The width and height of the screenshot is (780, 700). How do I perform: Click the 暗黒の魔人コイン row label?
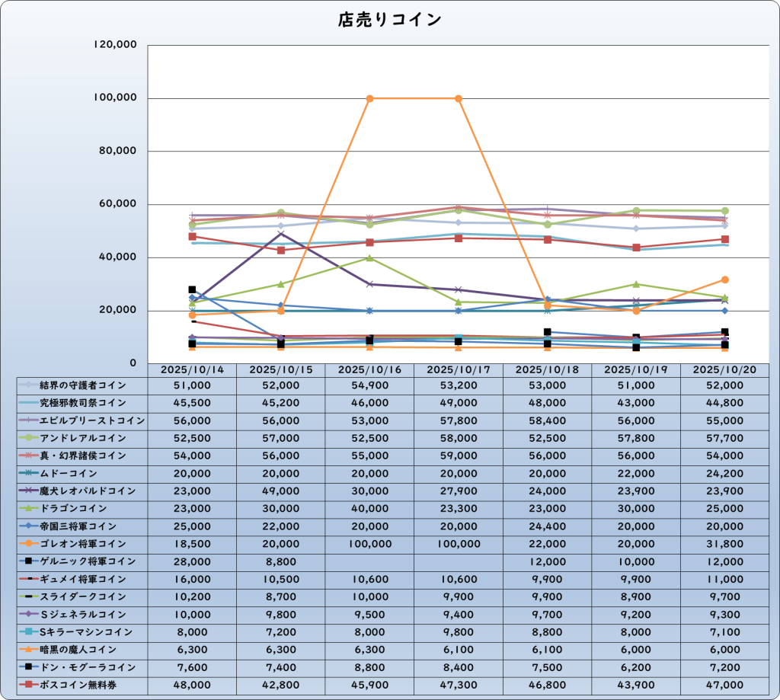pyautogui.click(x=83, y=649)
